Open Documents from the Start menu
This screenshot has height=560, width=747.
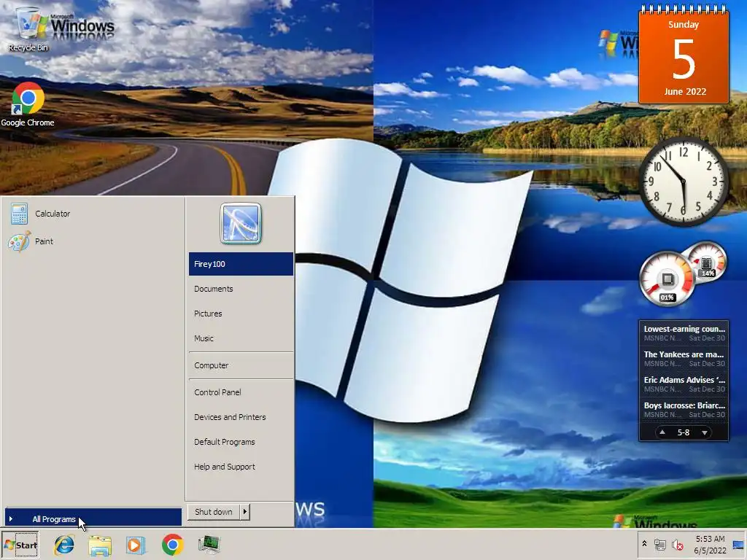coord(241,289)
